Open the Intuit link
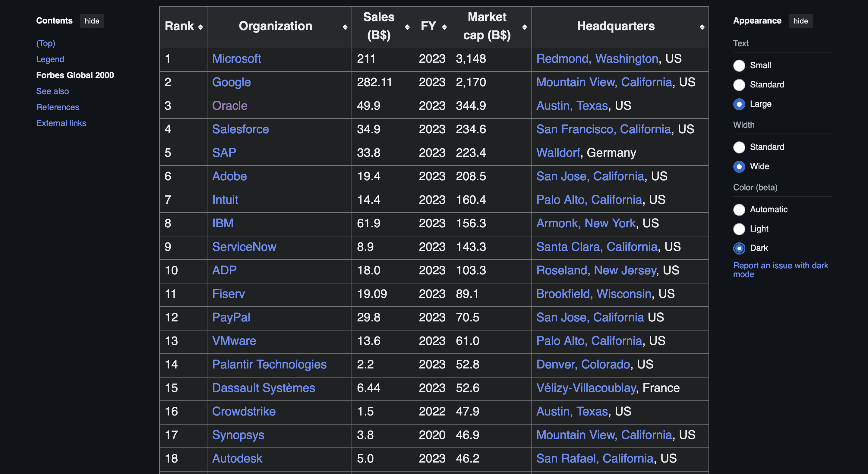Image resolution: width=868 pixels, height=474 pixels. tap(225, 200)
